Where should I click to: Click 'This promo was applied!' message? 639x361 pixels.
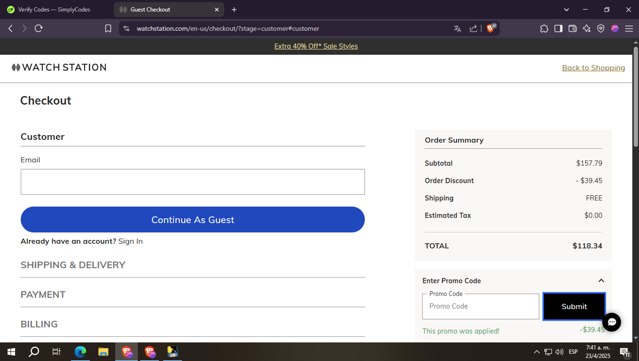point(461,331)
